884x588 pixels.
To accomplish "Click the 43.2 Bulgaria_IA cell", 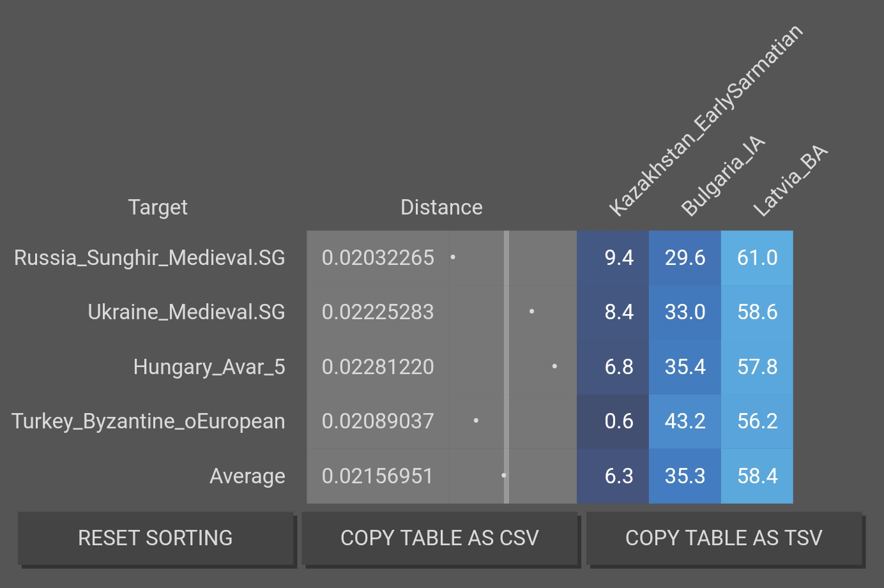I will coord(685,421).
